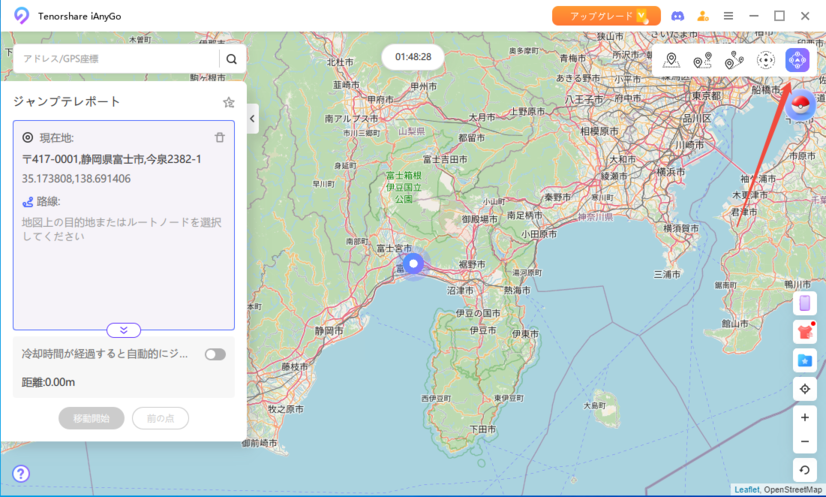
Task: Toggle auto-jump after cooldown switch
Action: [x=215, y=354]
